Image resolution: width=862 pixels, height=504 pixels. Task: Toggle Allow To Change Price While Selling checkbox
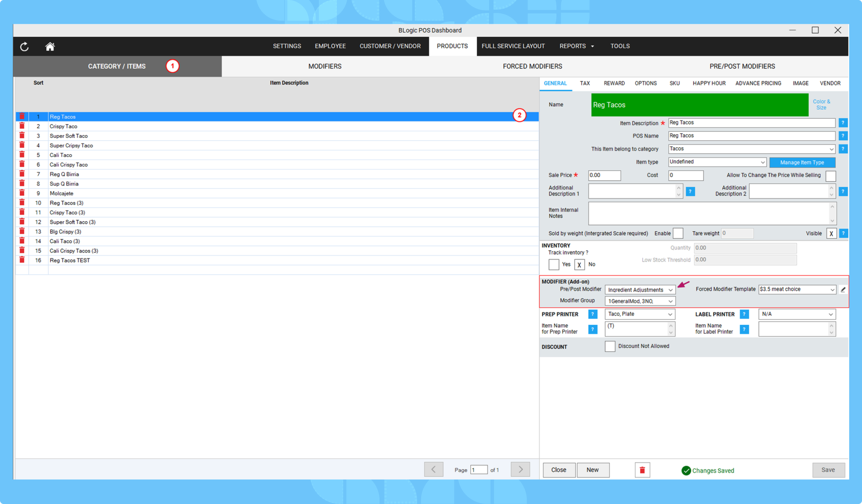(831, 176)
